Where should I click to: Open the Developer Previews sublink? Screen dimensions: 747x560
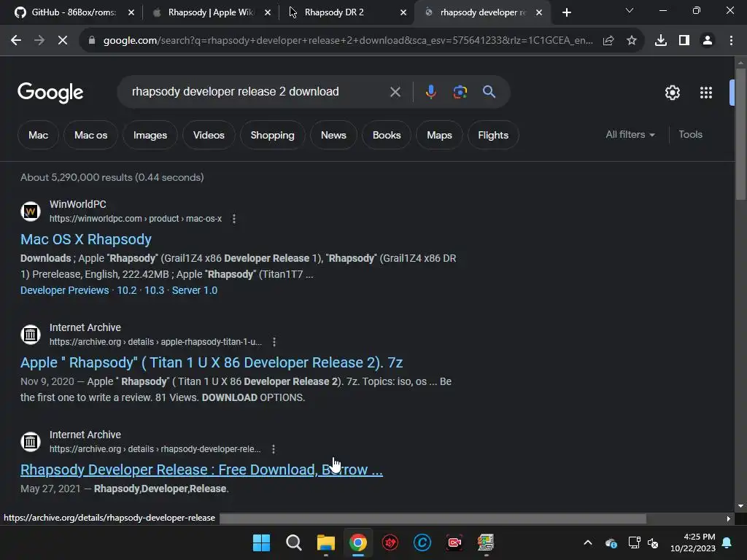pos(64,290)
